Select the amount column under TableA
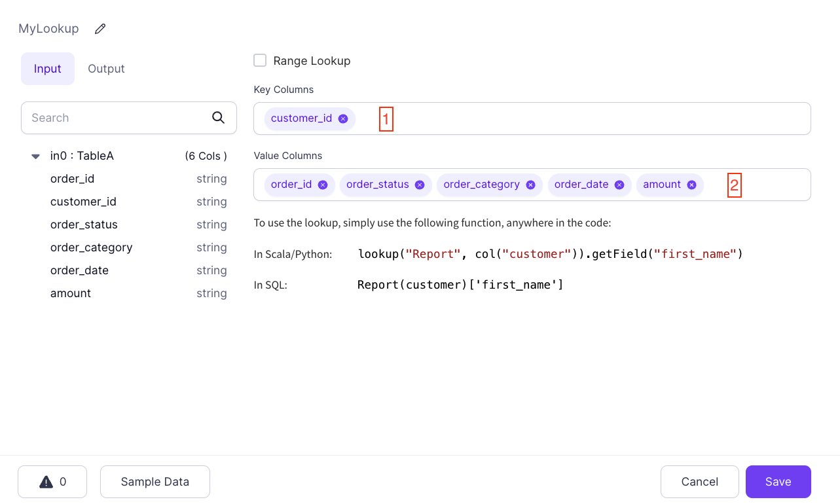 point(70,293)
